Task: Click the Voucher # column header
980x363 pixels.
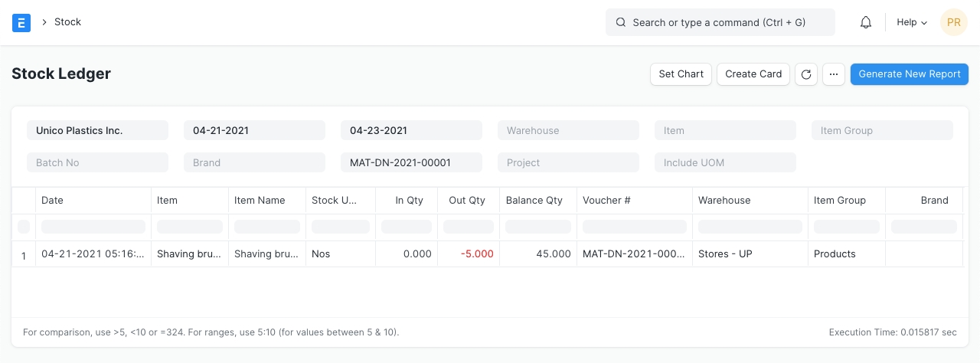Action: (606, 200)
